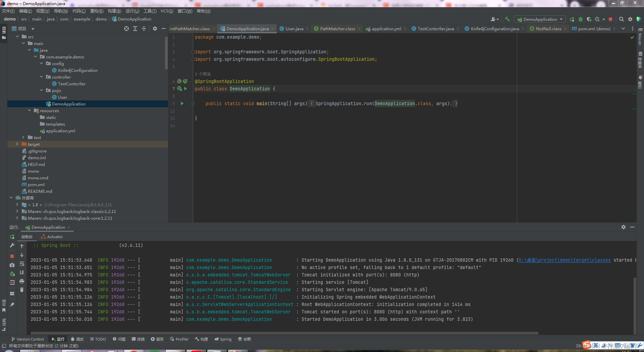Toggle Structure (结构) tool window button

pyautogui.click(x=4, y=324)
